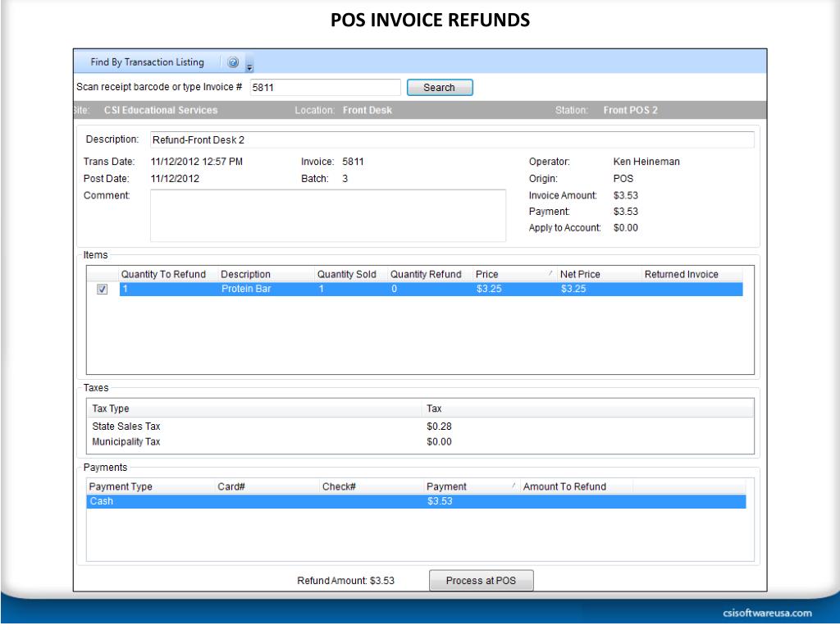Click the Tax column header in Taxes
Screen dimensions: 840x630
coord(588,409)
